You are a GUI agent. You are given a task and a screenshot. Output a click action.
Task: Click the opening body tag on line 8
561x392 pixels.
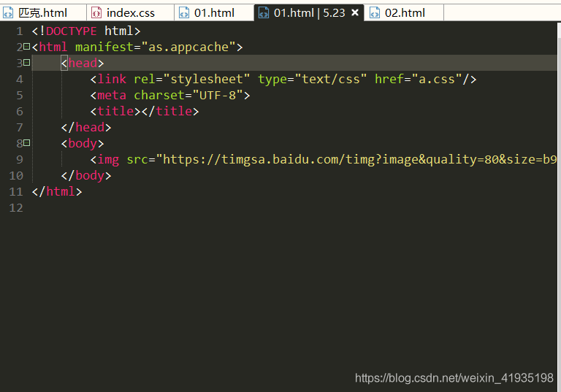point(83,143)
